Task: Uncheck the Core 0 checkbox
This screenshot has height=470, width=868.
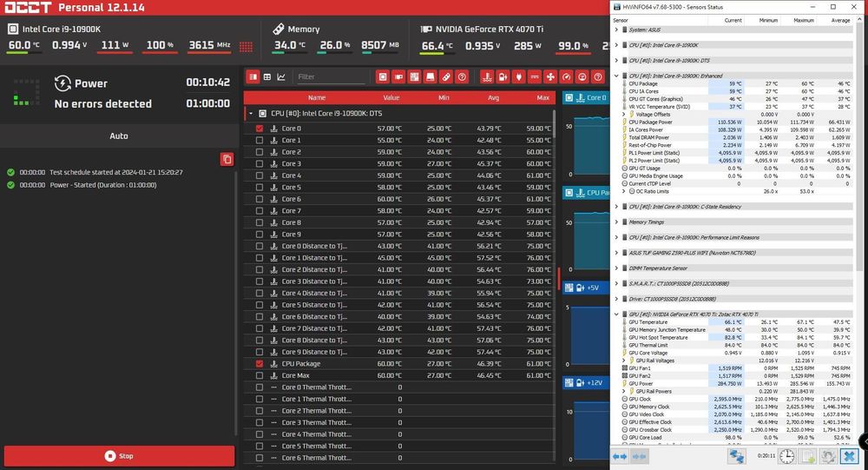Action: pyautogui.click(x=259, y=128)
